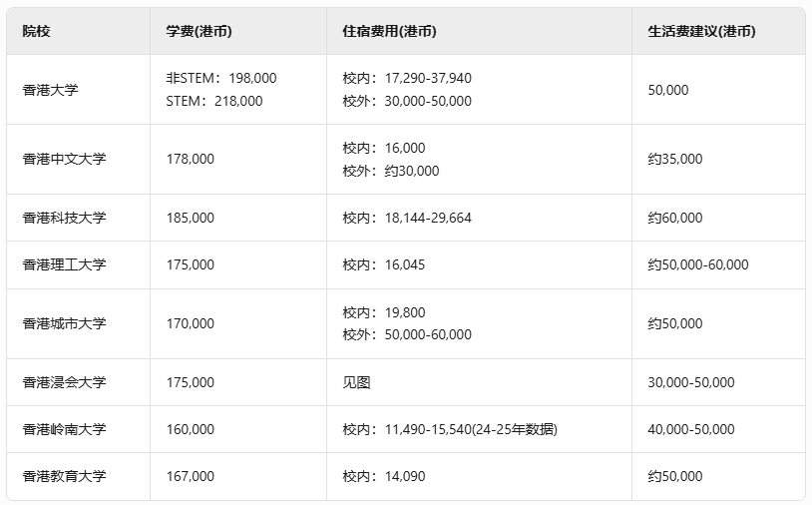
Task: Select the 香港大学 row name
Action: click(50, 90)
